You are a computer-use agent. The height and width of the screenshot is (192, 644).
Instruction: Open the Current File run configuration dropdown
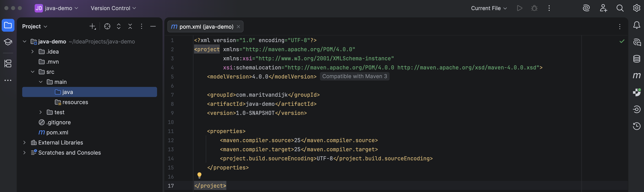(x=489, y=8)
